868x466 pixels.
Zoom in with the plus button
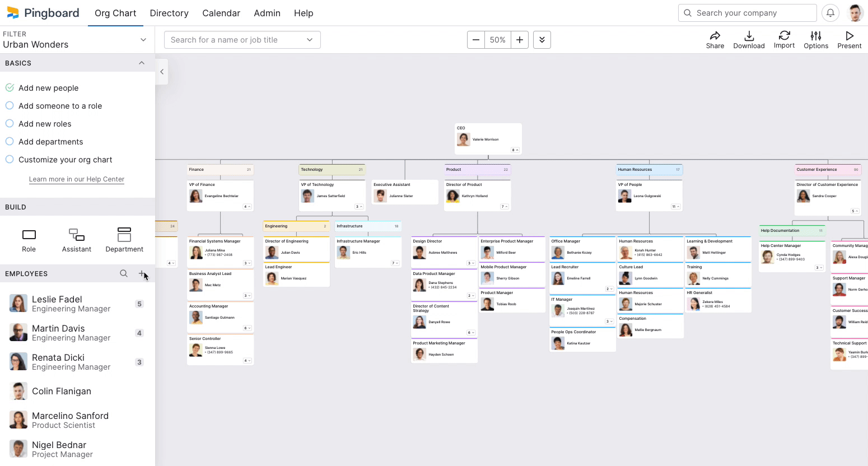[520, 40]
